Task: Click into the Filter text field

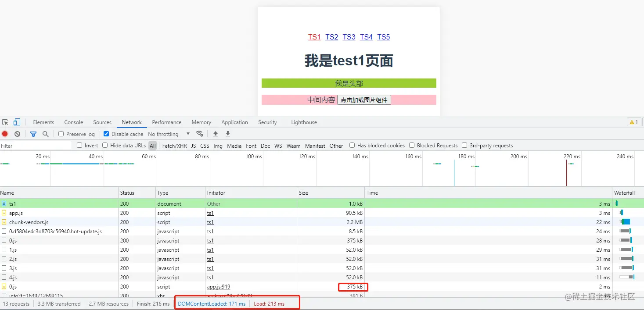Action: pos(35,146)
